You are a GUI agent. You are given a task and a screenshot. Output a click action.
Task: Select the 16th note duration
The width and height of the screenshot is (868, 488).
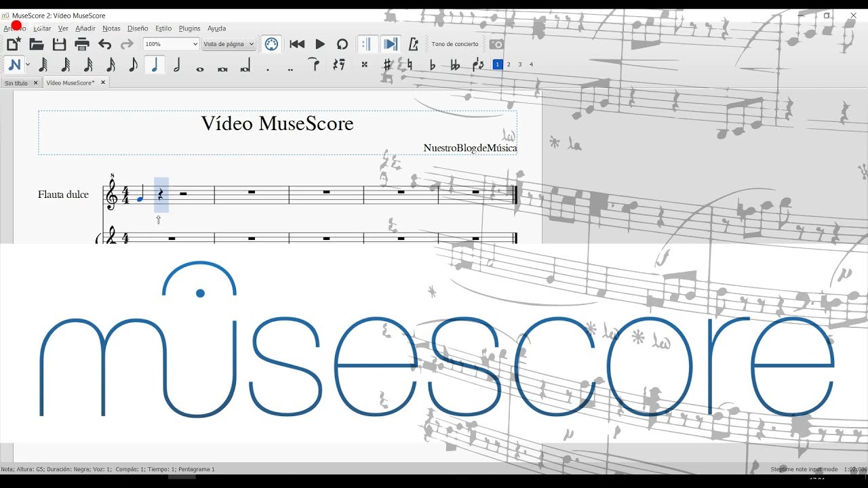coord(111,65)
